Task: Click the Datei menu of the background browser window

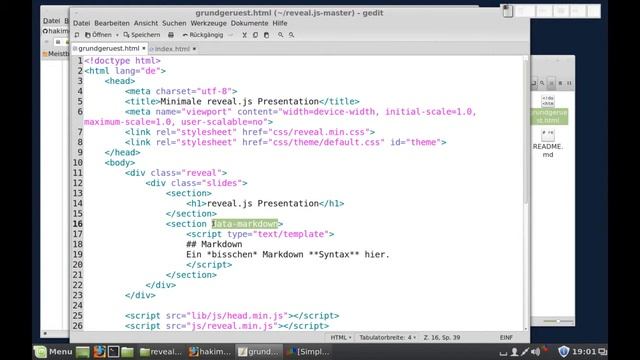Action: click(51, 21)
